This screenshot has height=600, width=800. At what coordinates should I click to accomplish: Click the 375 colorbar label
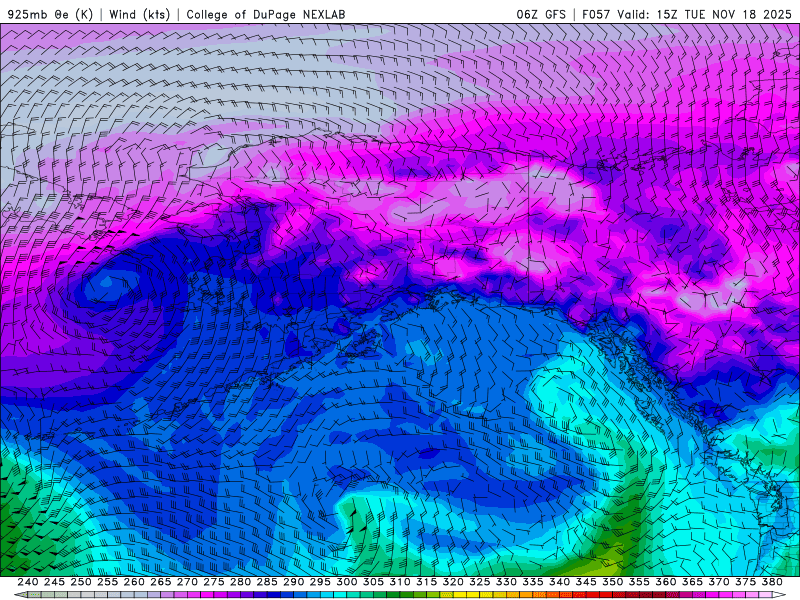tap(744, 582)
